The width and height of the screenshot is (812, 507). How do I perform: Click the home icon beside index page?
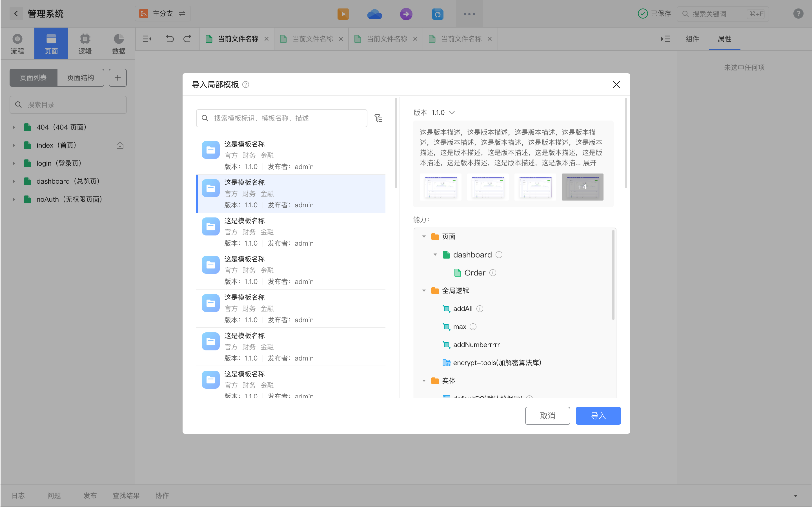coord(120,146)
